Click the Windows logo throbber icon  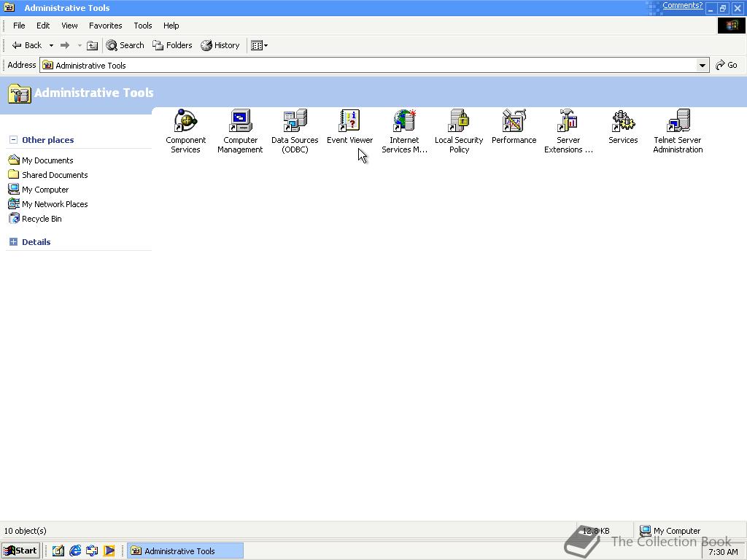click(731, 26)
